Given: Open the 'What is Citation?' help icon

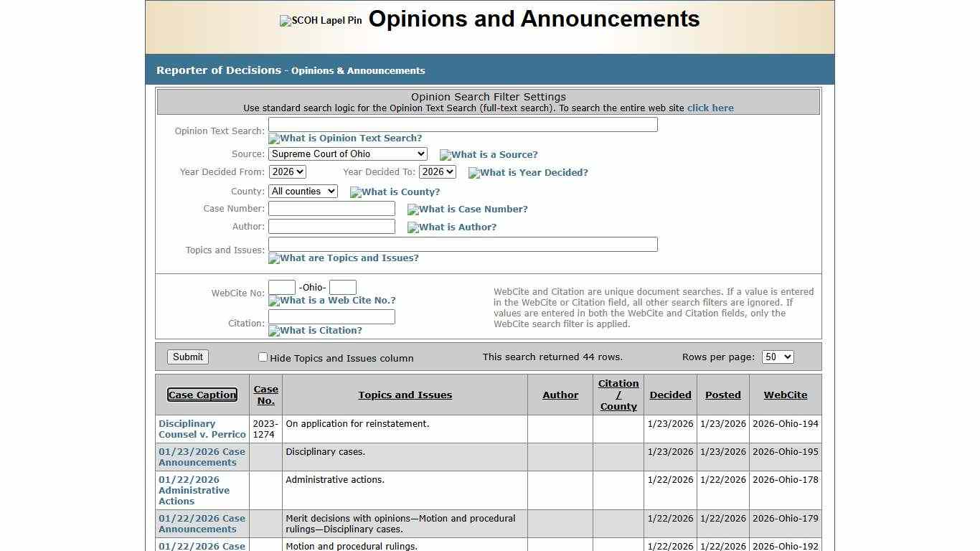Looking at the screenshot, I should [x=315, y=331].
